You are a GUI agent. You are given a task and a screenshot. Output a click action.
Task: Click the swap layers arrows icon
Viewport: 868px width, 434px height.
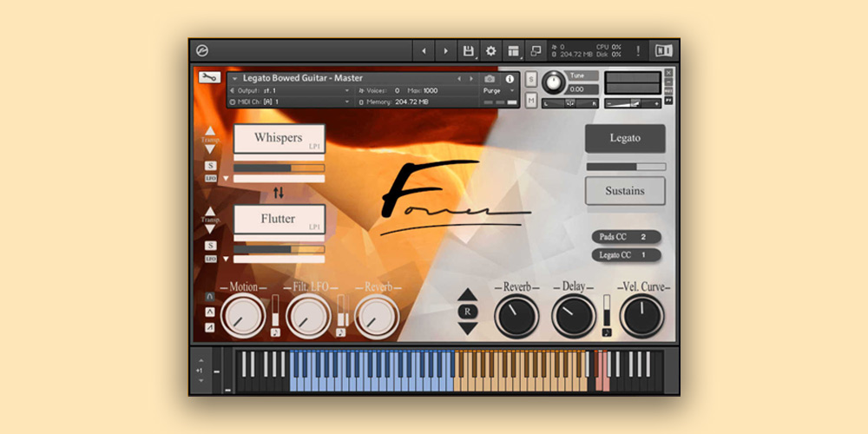point(279,193)
